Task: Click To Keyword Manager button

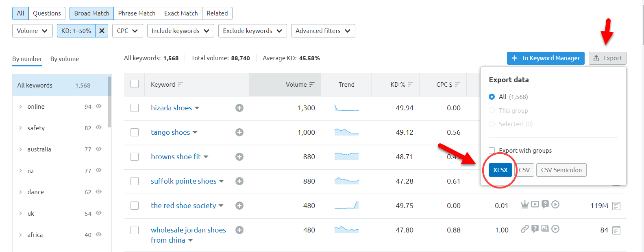Action: (546, 58)
